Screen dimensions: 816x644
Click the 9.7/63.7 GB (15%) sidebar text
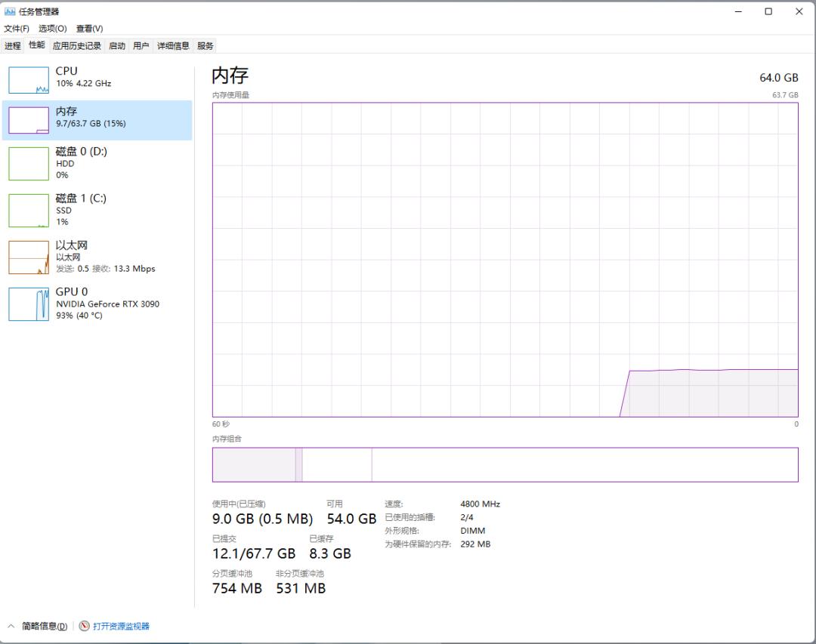click(x=91, y=124)
